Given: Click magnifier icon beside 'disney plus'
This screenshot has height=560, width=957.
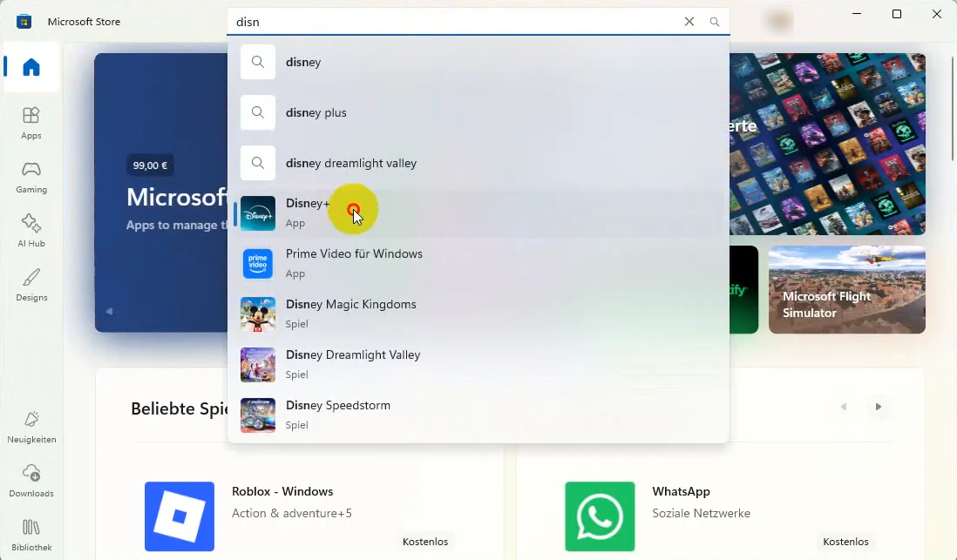Looking at the screenshot, I should click(258, 112).
